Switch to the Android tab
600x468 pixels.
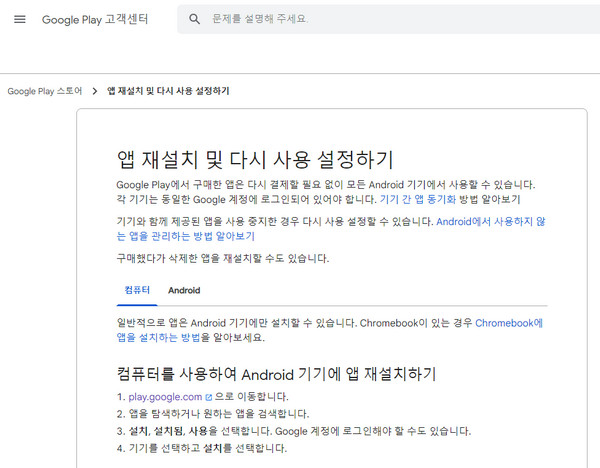coord(184,290)
